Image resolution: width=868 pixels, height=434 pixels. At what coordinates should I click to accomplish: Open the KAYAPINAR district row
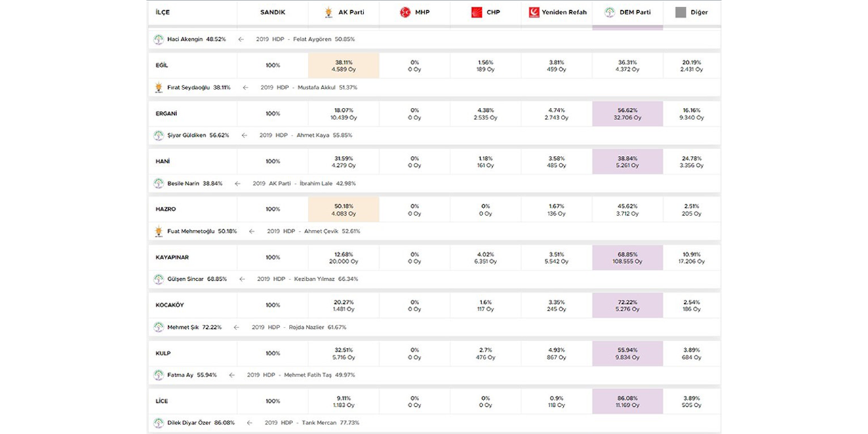(x=172, y=258)
